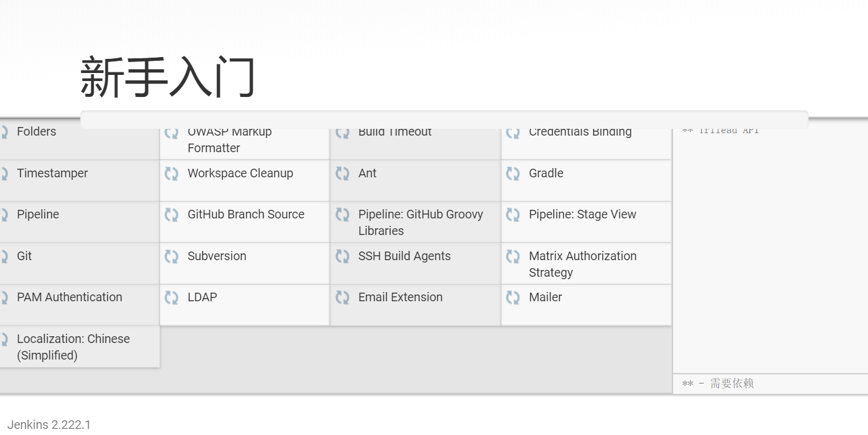
Task: Click the pending icon beside Gradle
Action: [512, 174]
